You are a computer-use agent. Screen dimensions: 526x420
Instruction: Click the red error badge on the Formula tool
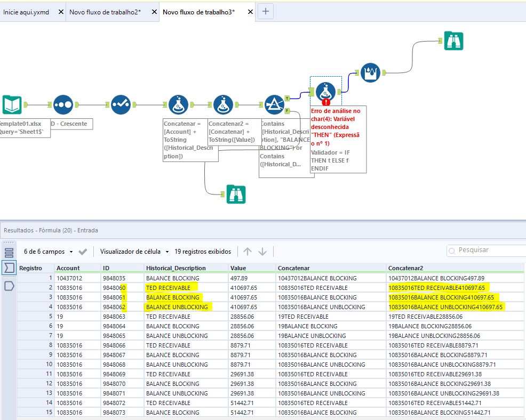pos(326,102)
